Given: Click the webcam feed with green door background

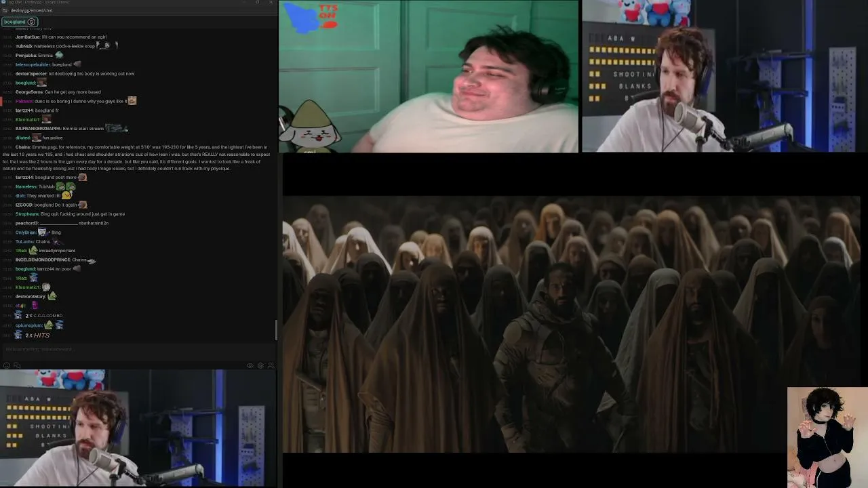Looking at the screenshot, I should tap(429, 76).
